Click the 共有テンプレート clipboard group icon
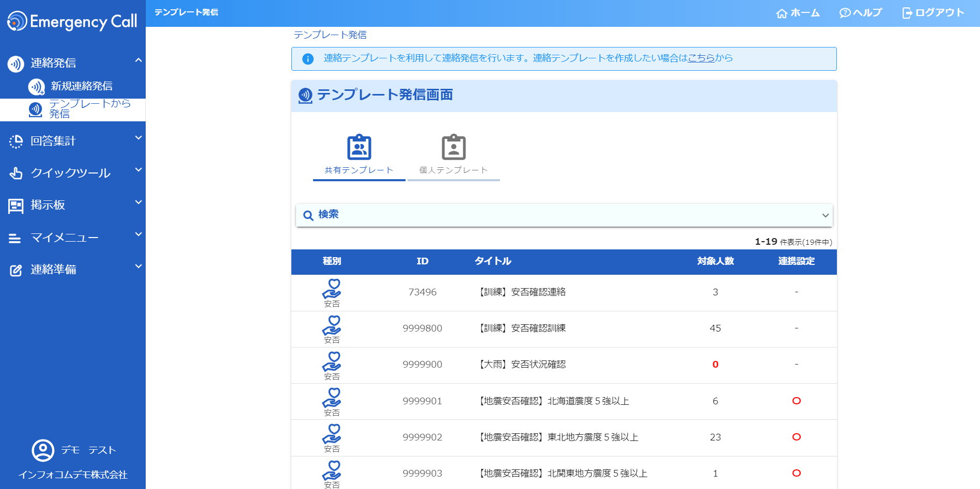 click(359, 147)
